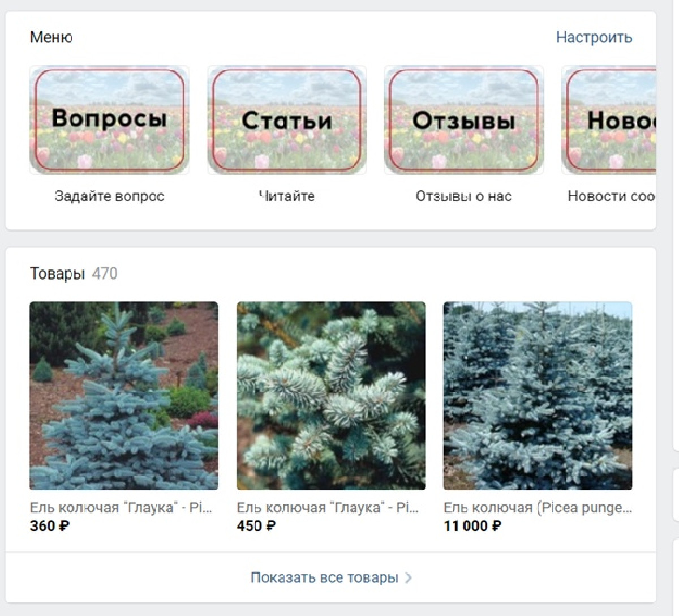This screenshot has height=616, width=679.
Task: Click the Меню section heading
Action: pyautogui.click(x=51, y=37)
